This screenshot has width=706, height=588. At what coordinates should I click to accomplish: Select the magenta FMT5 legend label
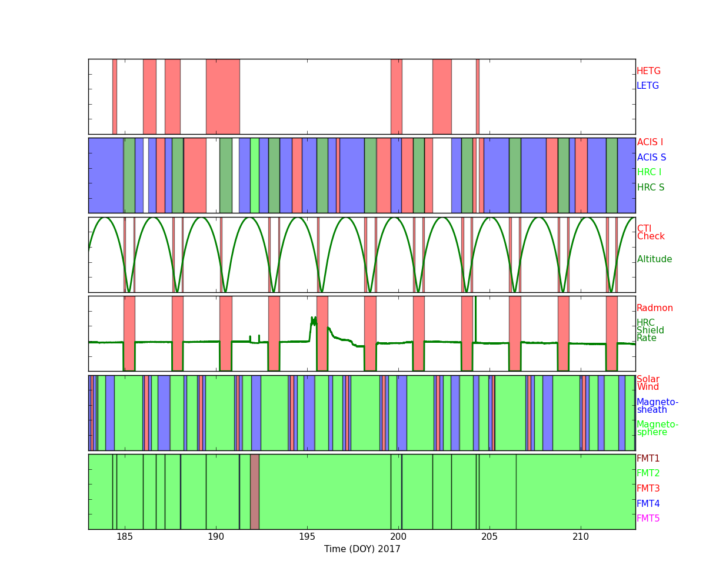(x=648, y=519)
